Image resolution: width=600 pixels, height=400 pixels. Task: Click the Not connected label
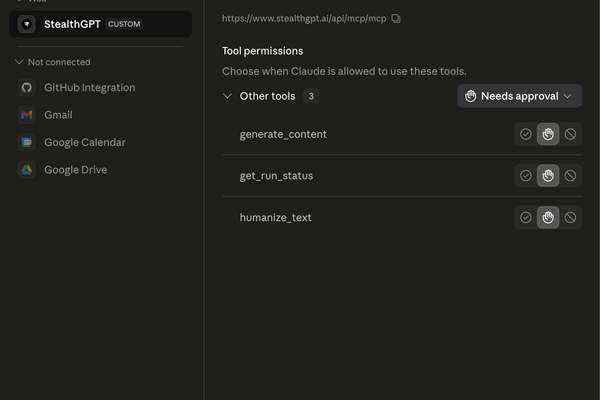click(x=59, y=62)
